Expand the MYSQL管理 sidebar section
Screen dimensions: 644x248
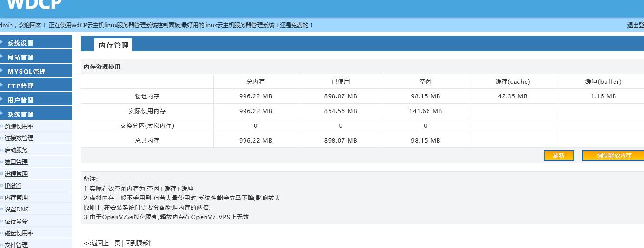[27, 71]
